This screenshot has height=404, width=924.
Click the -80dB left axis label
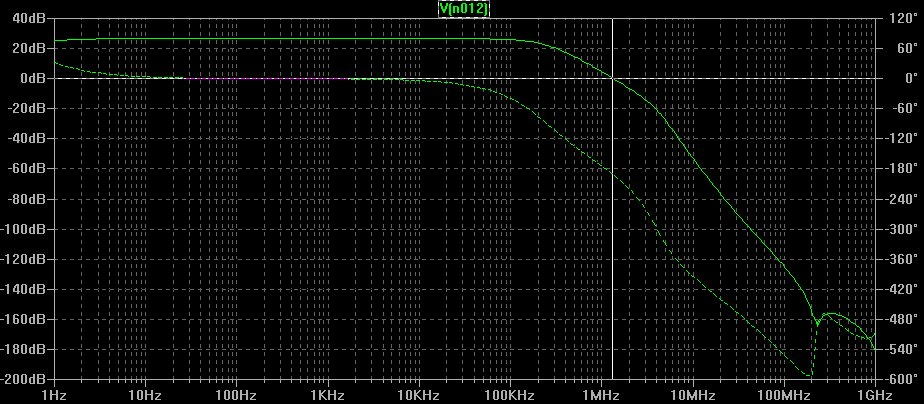coord(28,198)
